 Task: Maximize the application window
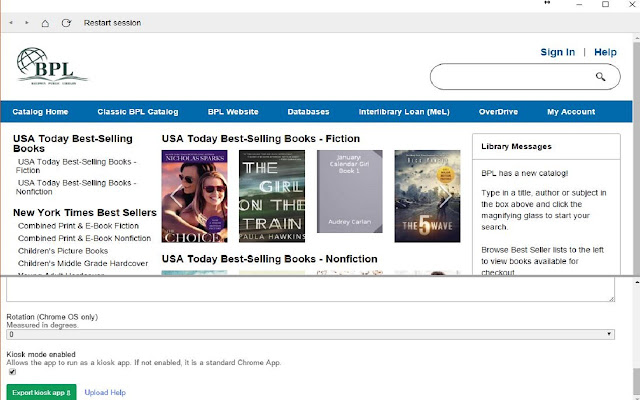tap(606, 4)
